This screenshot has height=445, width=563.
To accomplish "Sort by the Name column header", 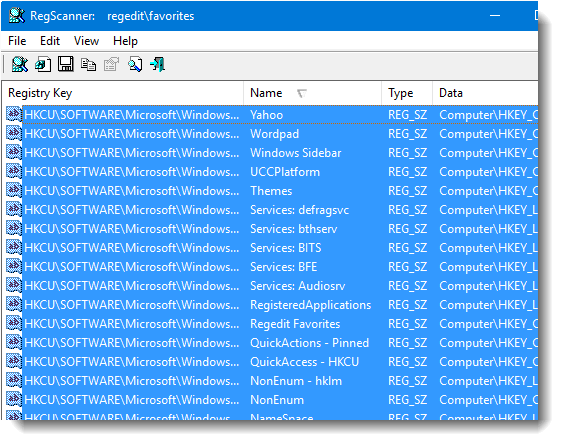I will (312, 93).
